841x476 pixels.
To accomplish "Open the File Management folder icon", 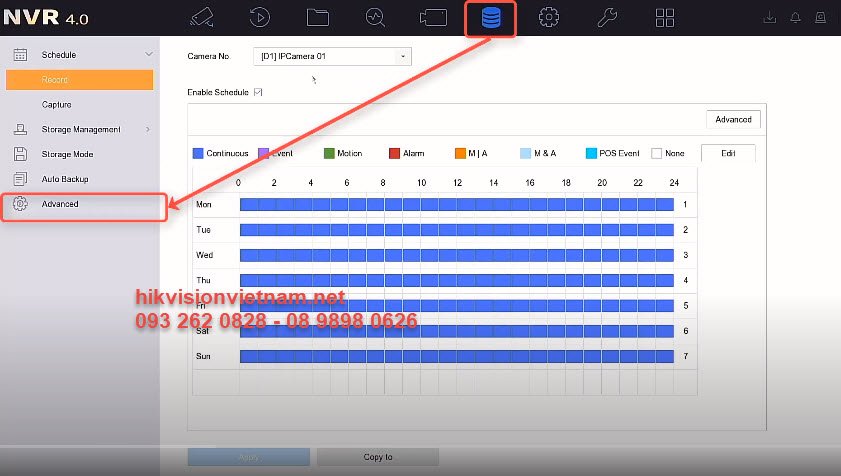I will 318,17.
